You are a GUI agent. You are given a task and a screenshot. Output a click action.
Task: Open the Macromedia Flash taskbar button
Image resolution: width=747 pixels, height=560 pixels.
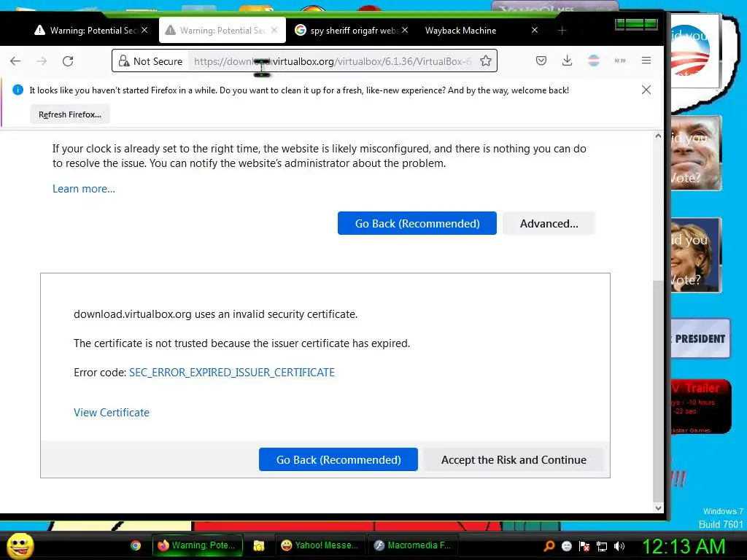pos(413,545)
